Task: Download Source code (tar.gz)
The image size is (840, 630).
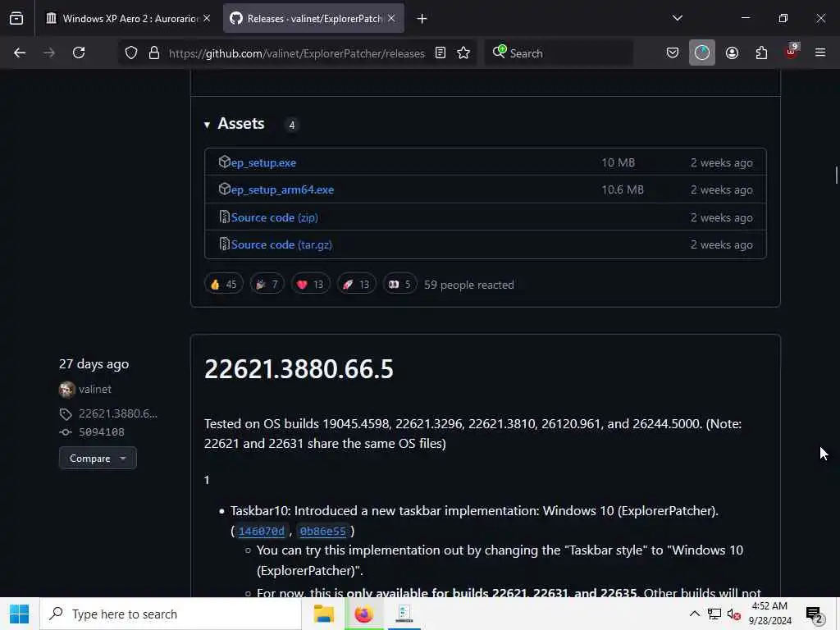Action: pyautogui.click(x=281, y=244)
